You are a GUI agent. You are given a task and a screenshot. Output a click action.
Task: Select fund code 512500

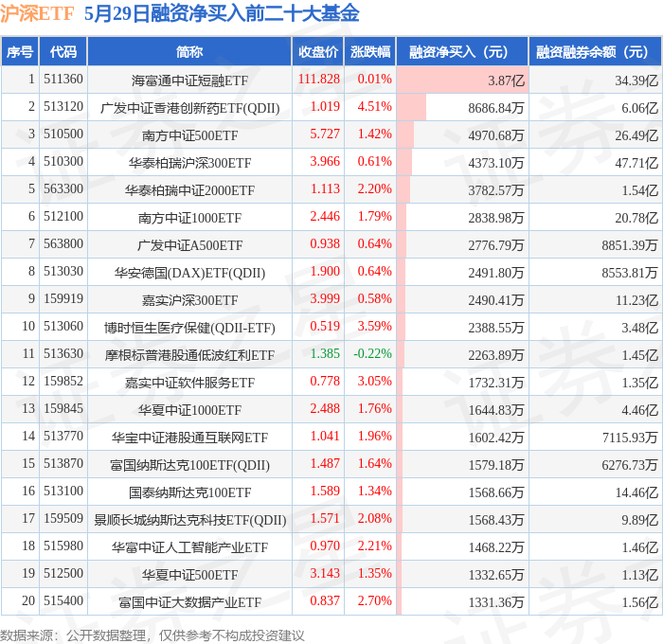click(x=63, y=573)
